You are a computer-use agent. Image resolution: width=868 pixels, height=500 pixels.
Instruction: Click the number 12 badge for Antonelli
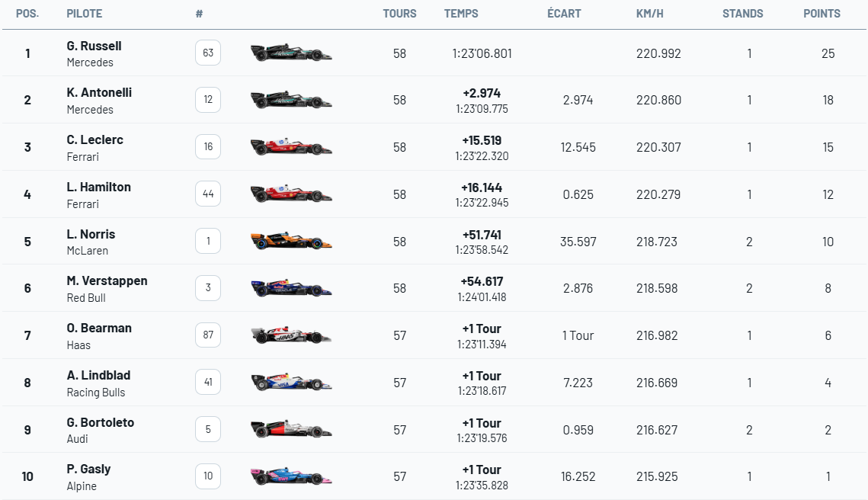click(x=208, y=100)
